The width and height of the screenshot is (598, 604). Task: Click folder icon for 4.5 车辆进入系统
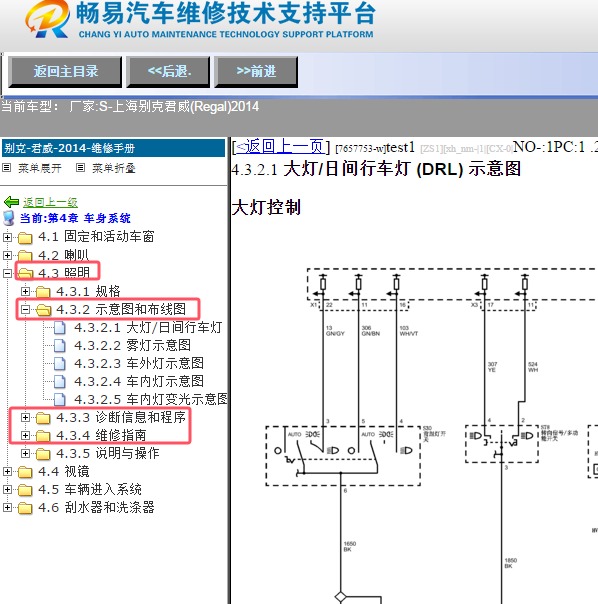click(25, 490)
